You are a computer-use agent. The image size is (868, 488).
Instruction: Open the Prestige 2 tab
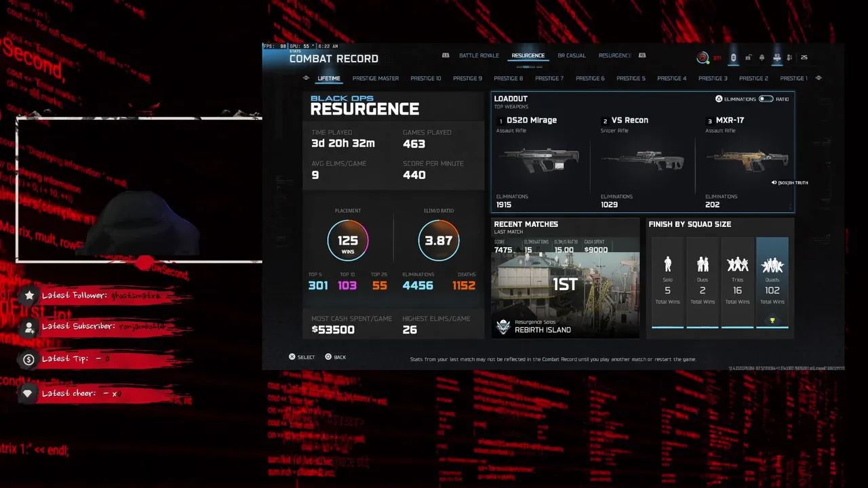pyautogui.click(x=753, y=79)
